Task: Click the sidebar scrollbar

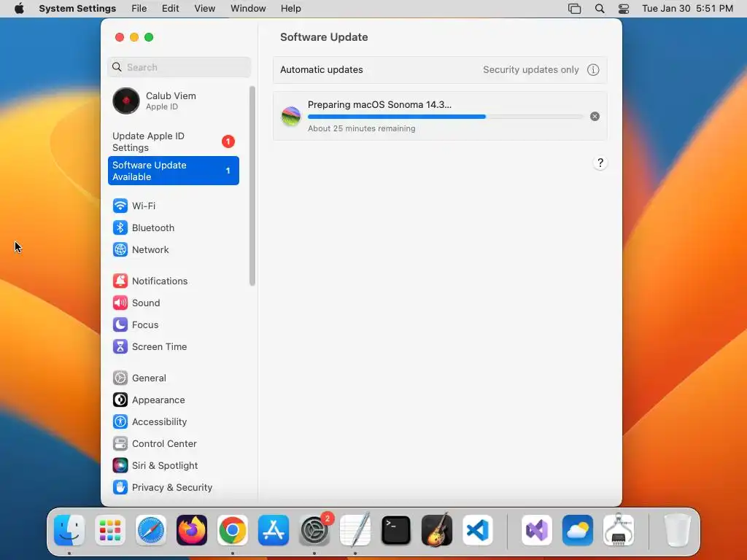Action: click(x=252, y=186)
